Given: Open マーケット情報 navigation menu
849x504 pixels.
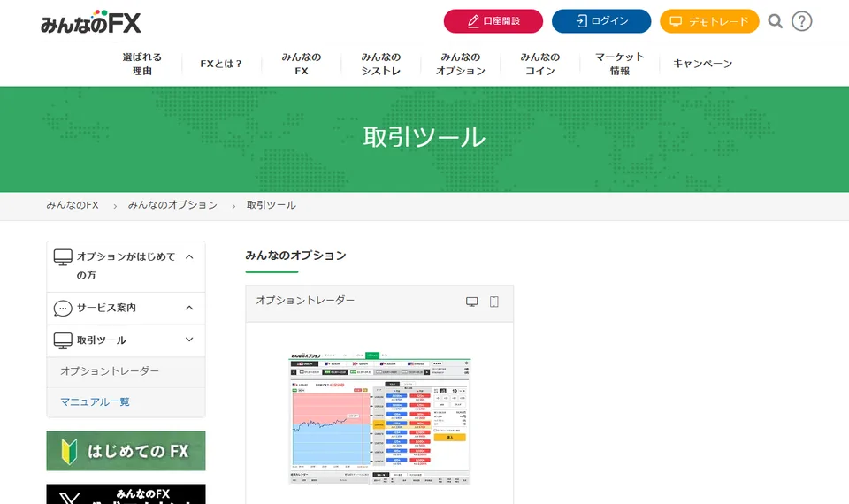Looking at the screenshot, I should [619, 64].
